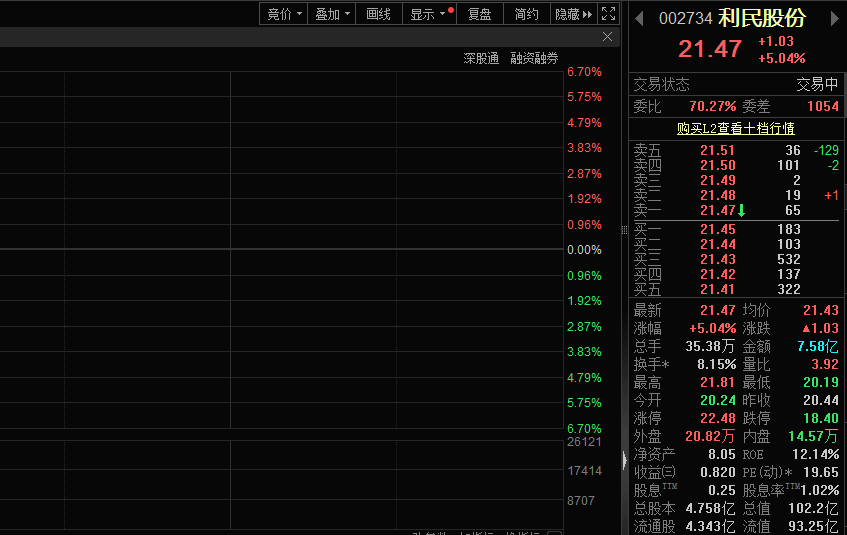847x535 pixels.
Task: Toggle the 简约 simple view
Action: tap(526, 14)
